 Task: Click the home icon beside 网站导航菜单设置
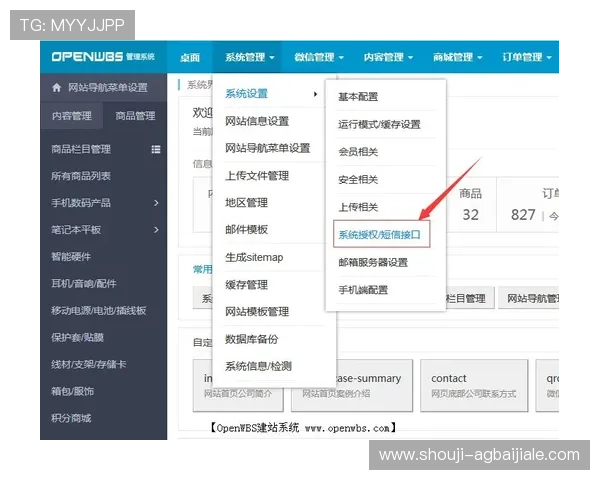(57, 88)
